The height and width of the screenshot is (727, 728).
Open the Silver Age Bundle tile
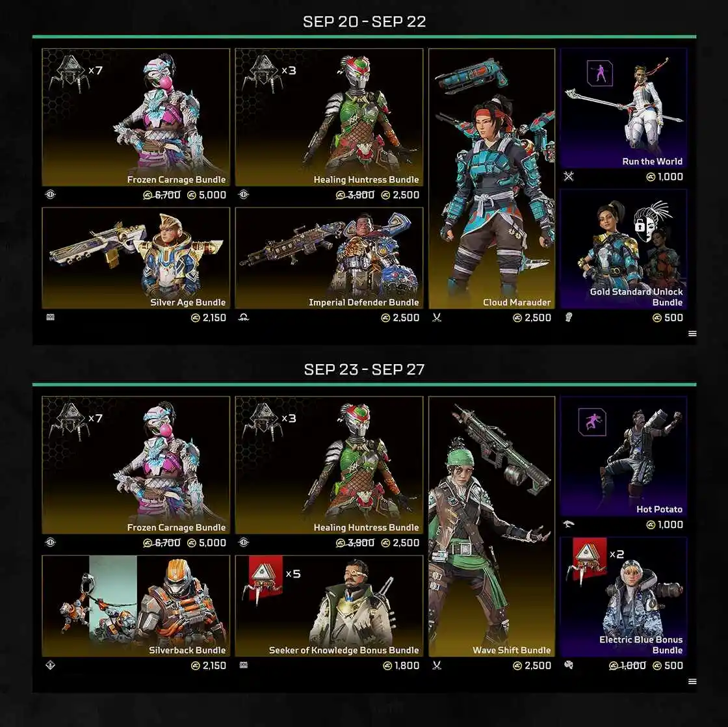coord(136,258)
